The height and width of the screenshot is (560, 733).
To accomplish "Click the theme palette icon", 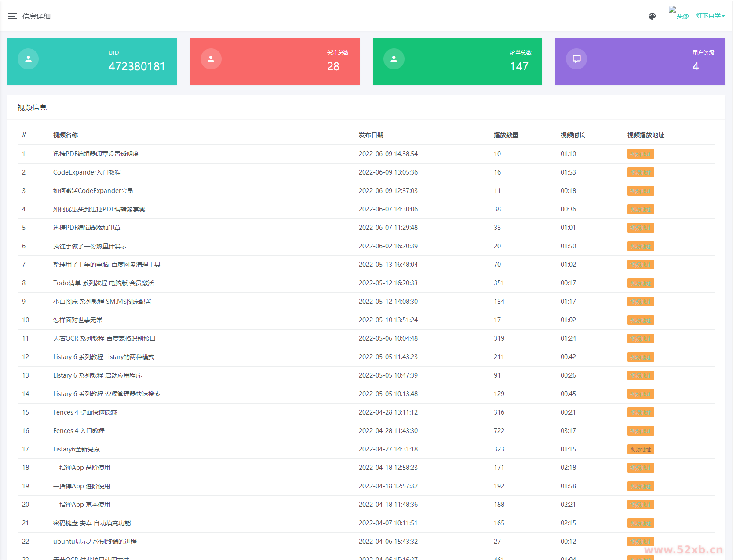I will [x=652, y=16].
